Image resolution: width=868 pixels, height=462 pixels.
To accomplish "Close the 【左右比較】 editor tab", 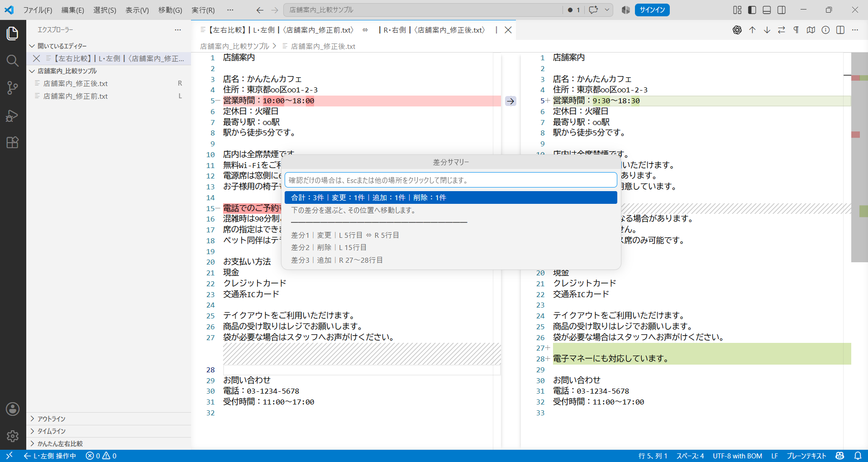I will click(x=508, y=30).
